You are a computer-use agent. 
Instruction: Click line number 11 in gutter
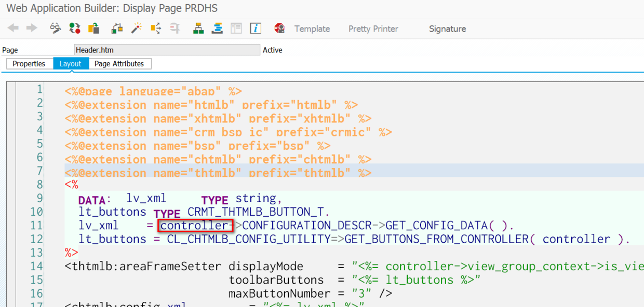tap(36, 225)
